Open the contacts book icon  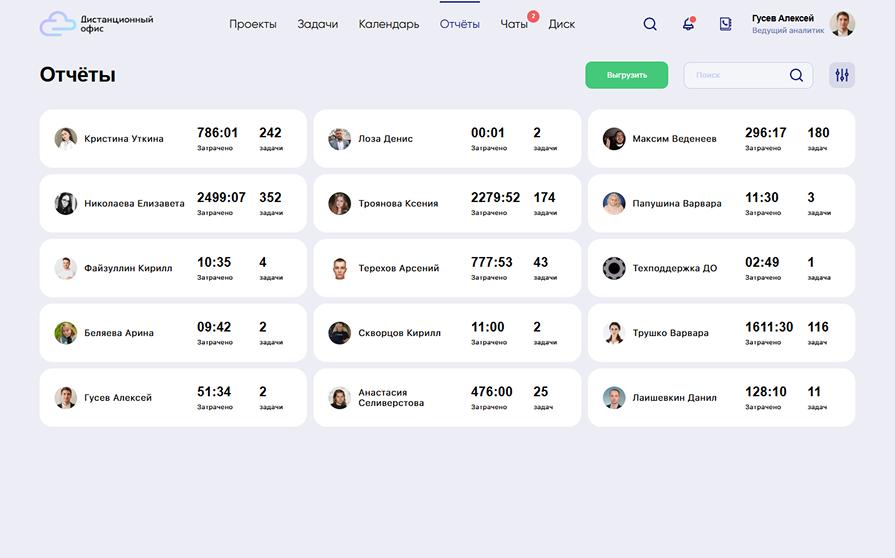[725, 24]
